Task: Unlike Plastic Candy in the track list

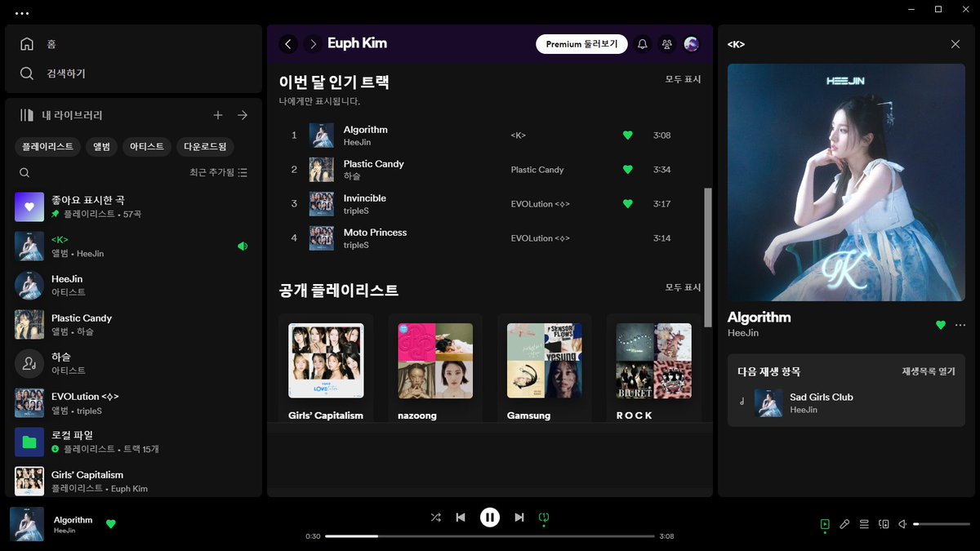Action: pyautogui.click(x=627, y=170)
